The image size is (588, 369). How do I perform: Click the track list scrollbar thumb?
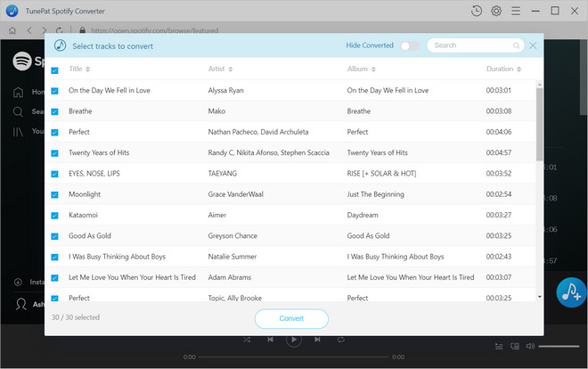point(539,124)
